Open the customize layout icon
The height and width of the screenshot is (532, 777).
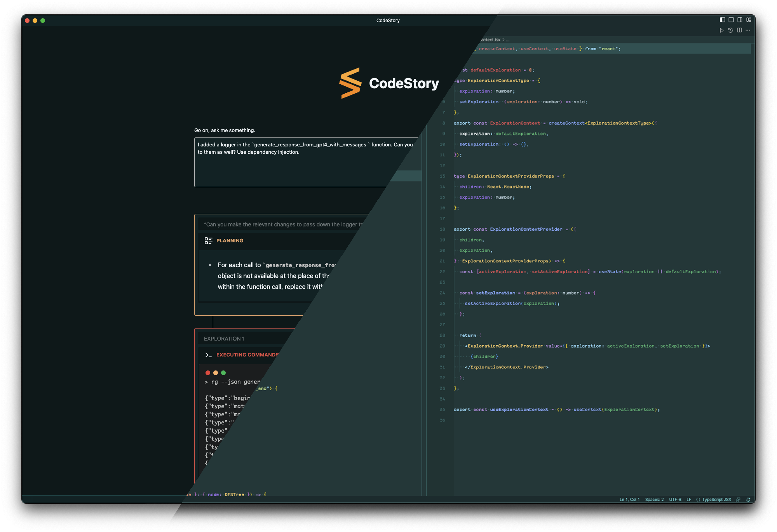(x=749, y=20)
